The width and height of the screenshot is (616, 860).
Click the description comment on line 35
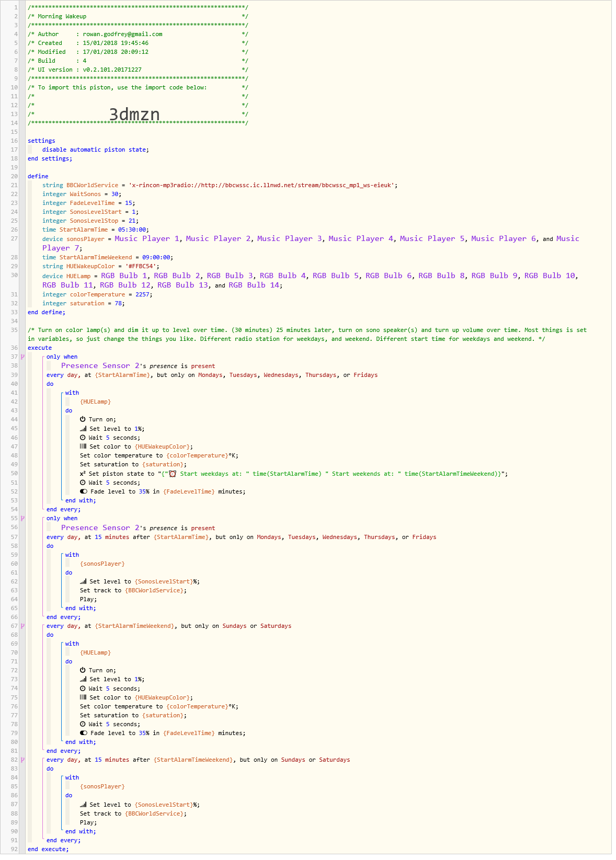tap(307, 334)
